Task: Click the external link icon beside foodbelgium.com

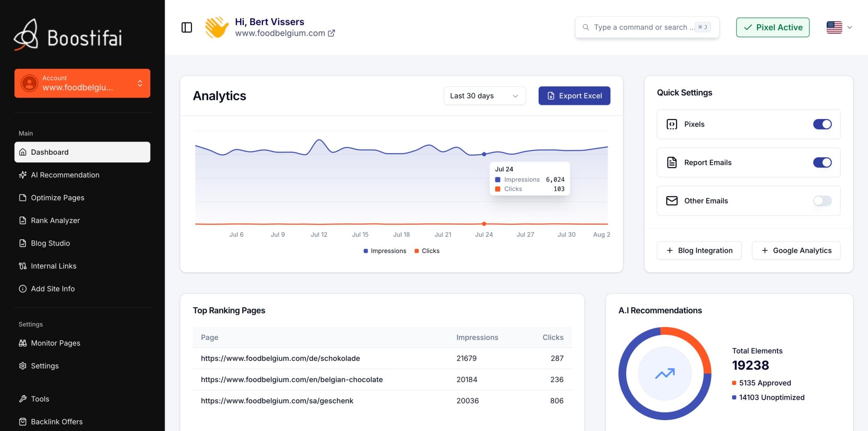Action: [332, 33]
